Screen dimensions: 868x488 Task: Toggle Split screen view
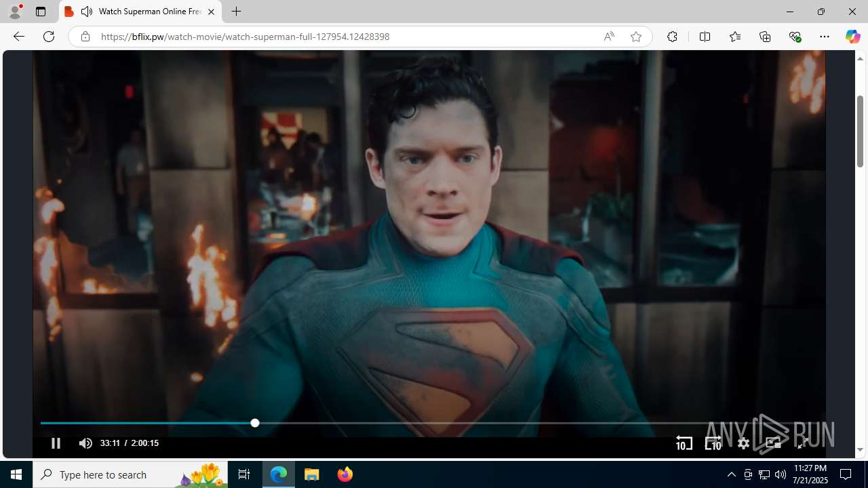(705, 37)
